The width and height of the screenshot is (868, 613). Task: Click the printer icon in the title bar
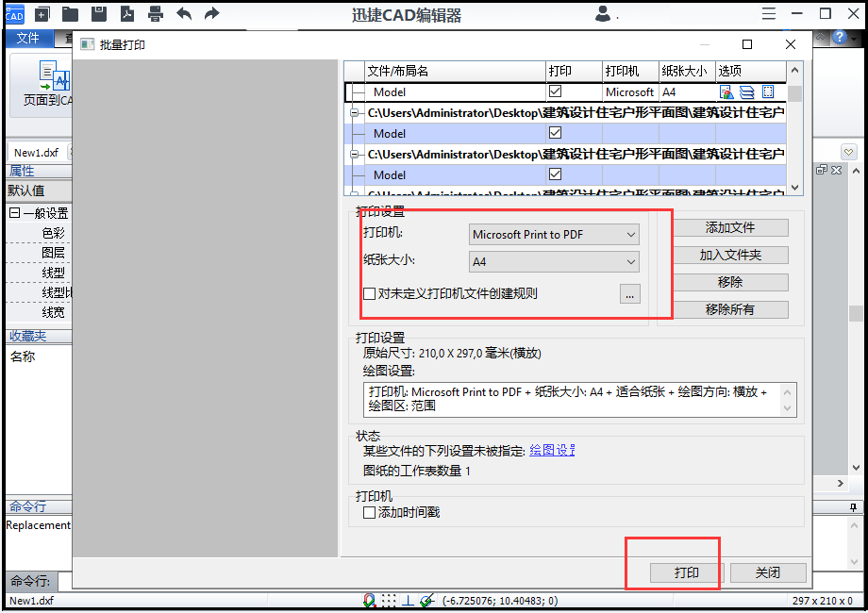point(156,14)
